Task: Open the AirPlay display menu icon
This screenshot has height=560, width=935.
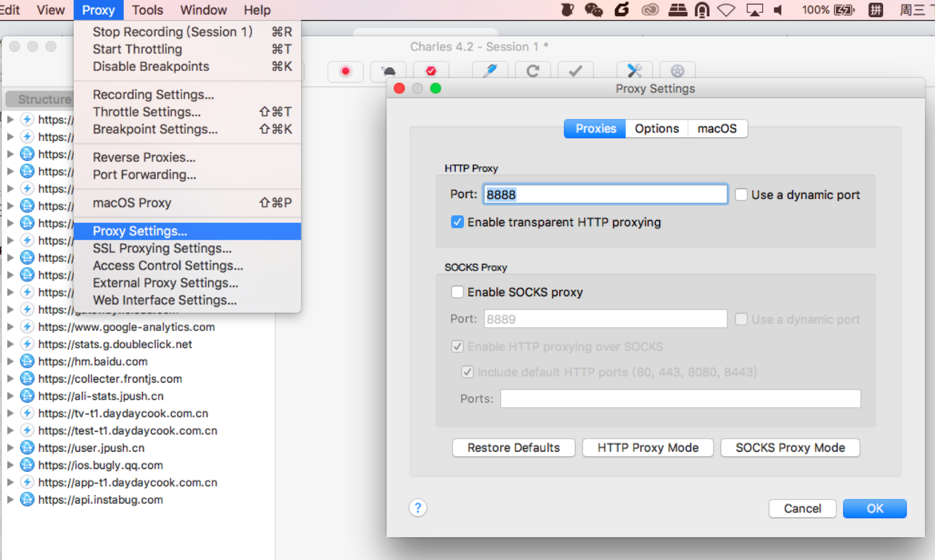Action: pos(754,10)
